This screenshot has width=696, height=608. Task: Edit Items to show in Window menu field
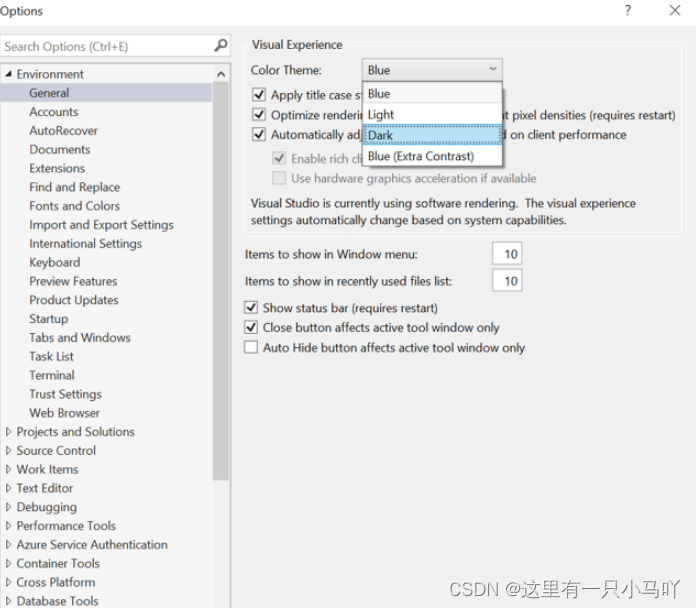(x=507, y=254)
